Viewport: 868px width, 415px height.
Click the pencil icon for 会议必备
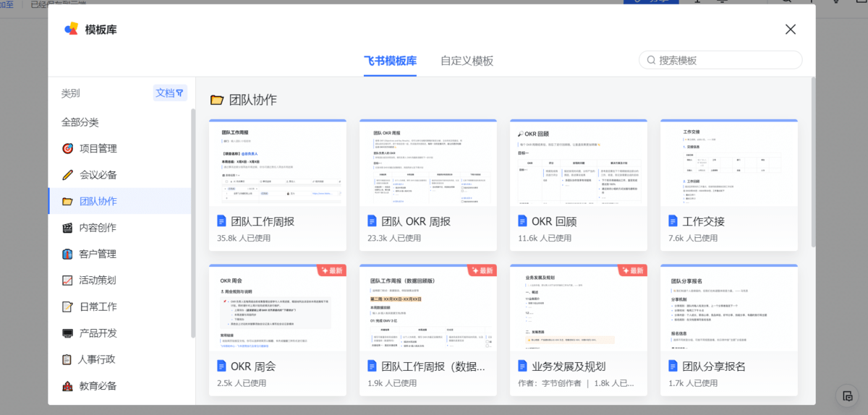[68, 175]
